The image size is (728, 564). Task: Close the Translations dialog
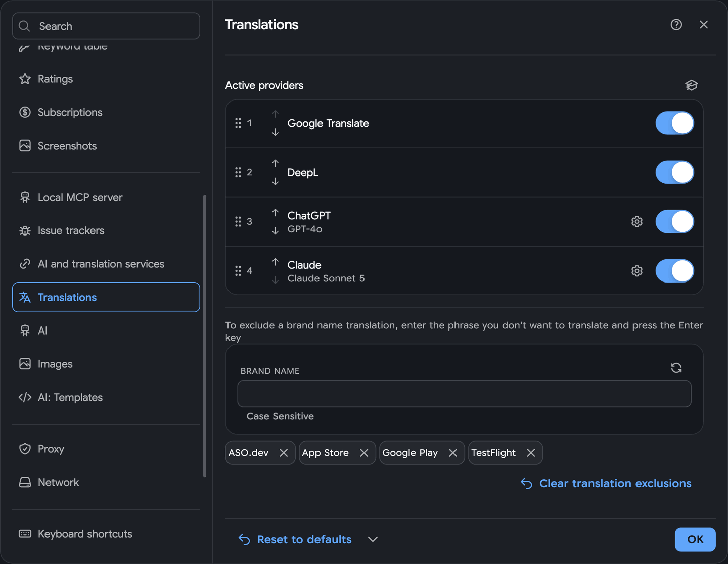(704, 25)
